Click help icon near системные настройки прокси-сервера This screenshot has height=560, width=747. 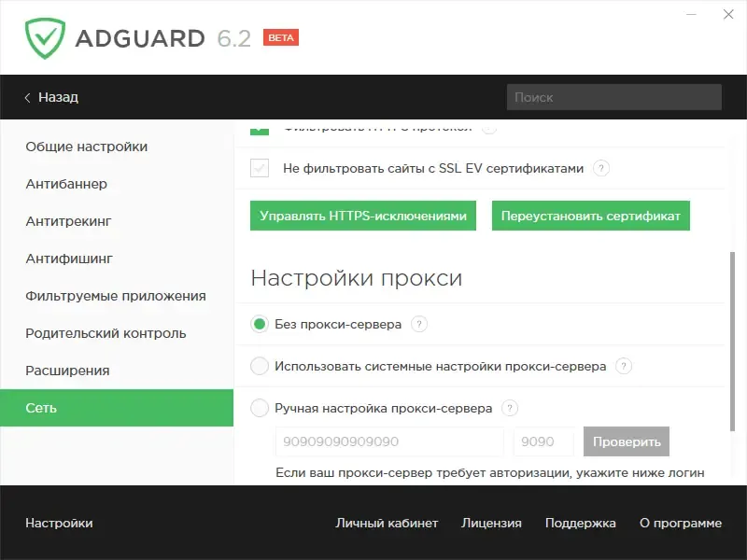tap(623, 366)
